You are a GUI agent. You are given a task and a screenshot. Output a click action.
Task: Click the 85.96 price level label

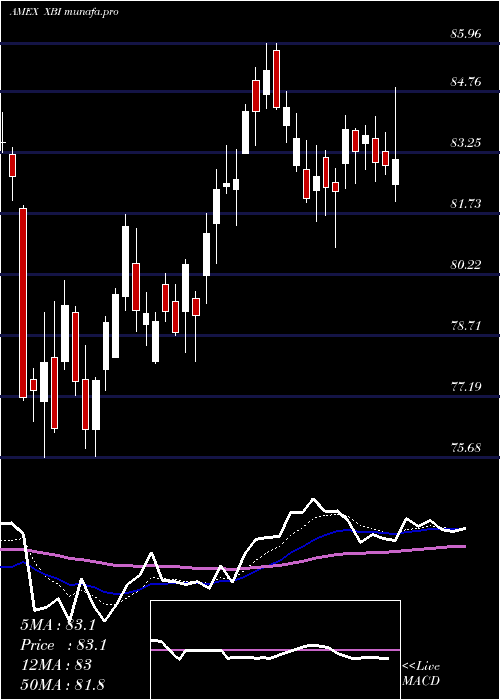tap(466, 33)
